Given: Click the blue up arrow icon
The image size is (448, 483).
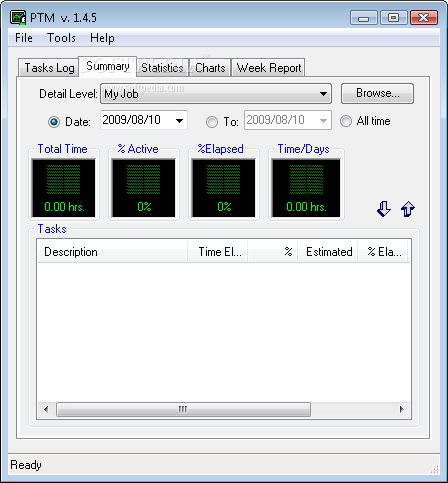Looking at the screenshot, I should [408, 209].
